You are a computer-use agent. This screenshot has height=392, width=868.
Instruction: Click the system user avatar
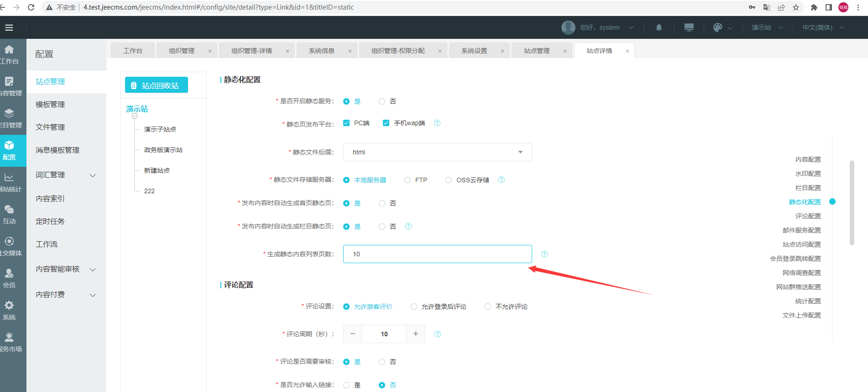[568, 27]
